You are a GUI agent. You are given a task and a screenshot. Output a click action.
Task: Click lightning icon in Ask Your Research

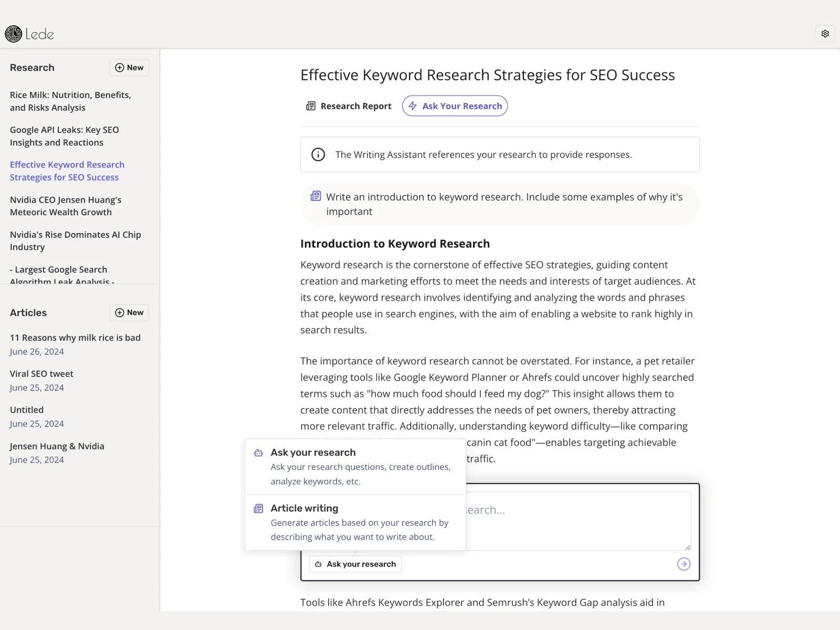tap(413, 106)
